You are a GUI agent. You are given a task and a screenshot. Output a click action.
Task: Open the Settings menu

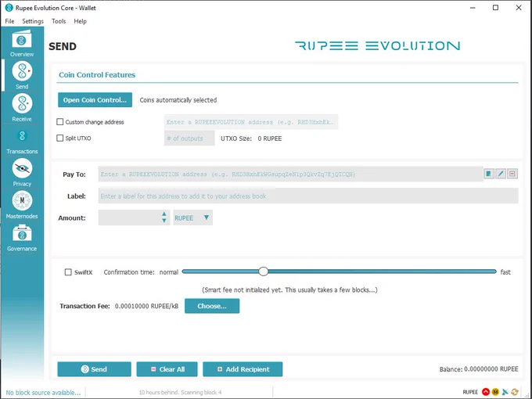(33, 21)
